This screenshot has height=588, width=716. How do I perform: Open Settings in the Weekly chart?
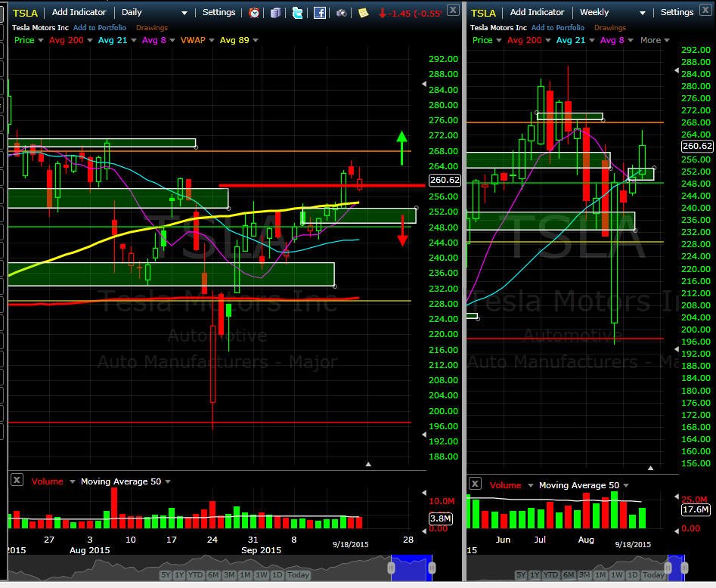677,12
